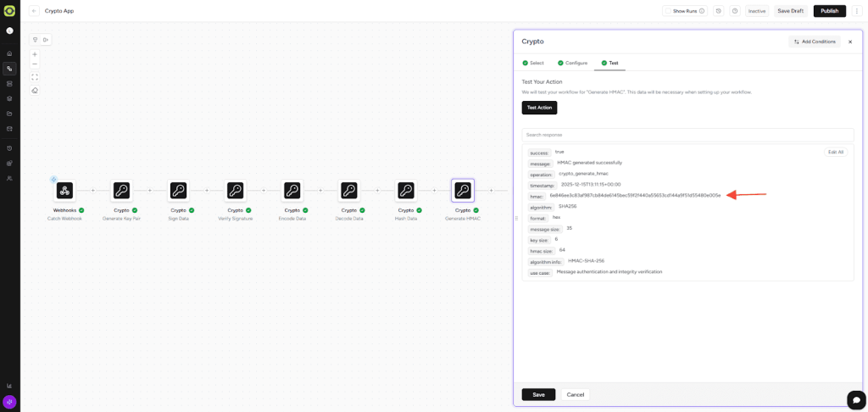Click the zoom in plus icon on canvas

pyautogui.click(x=35, y=54)
